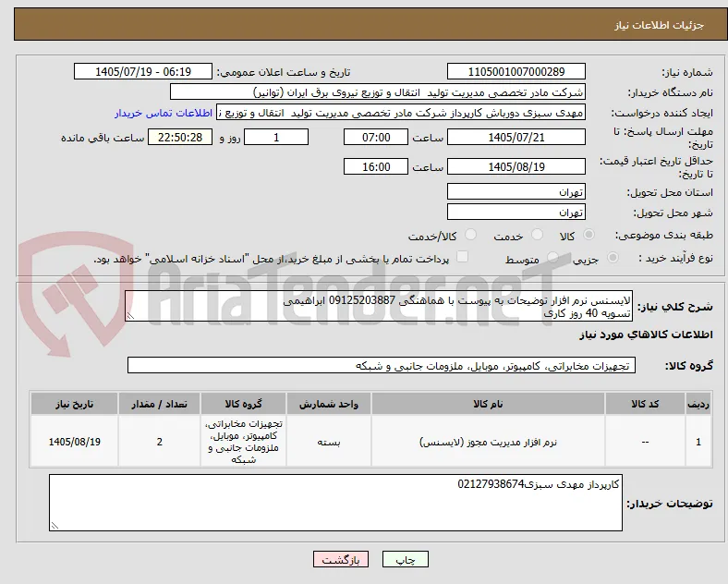Click the تاریخ نیاز column header
The image size is (728, 584).
74,404
